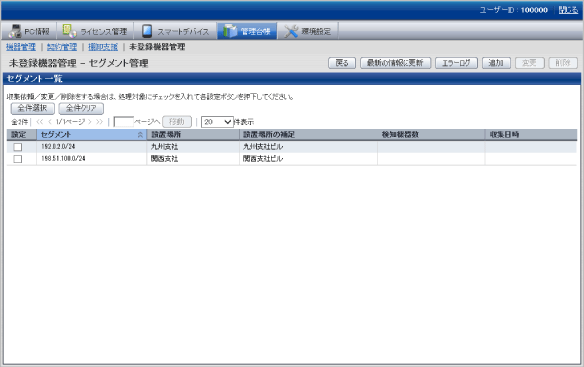Open the ライセンス管理 tab
Screen dimensions: 584x367
[95, 31]
